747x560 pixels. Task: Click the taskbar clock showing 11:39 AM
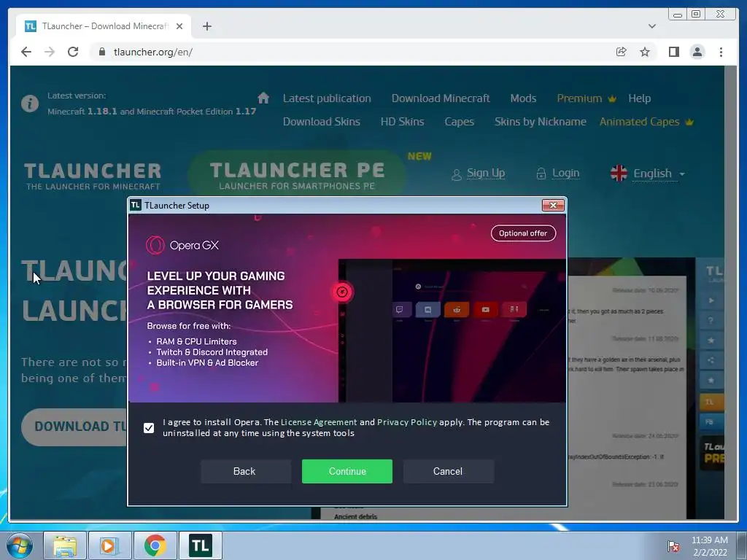pos(710,546)
